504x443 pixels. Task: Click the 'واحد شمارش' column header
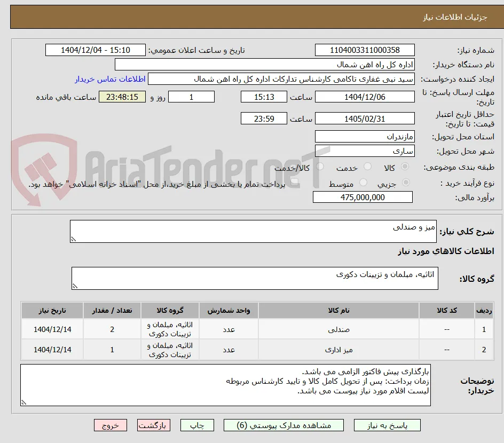click(x=229, y=310)
